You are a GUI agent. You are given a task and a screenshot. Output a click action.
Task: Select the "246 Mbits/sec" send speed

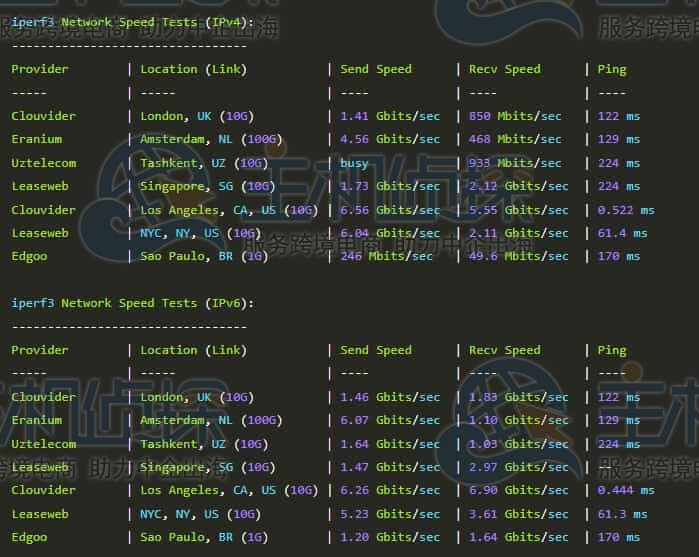coord(387,256)
